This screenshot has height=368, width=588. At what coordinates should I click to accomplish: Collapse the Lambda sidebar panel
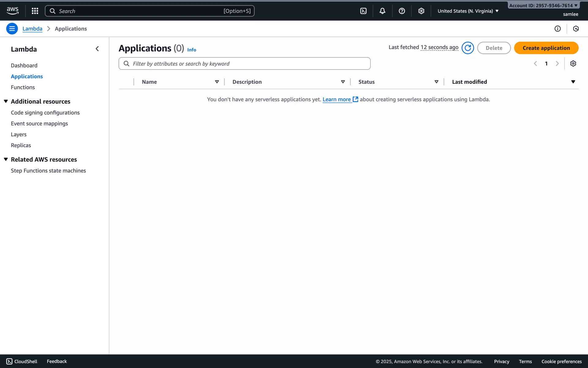click(97, 49)
